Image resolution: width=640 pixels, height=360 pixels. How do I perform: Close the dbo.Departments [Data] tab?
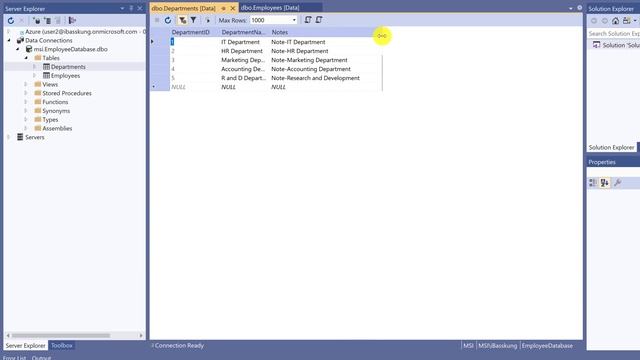point(233,8)
